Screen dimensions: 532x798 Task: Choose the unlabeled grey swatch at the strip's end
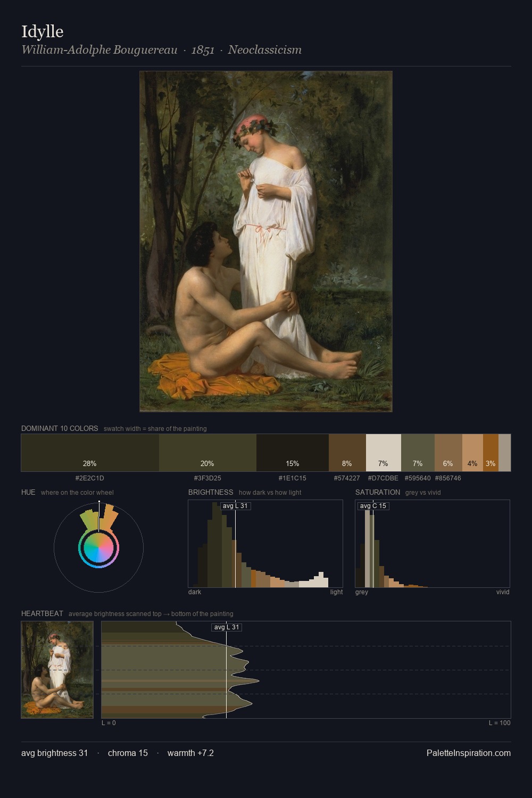(x=504, y=453)
